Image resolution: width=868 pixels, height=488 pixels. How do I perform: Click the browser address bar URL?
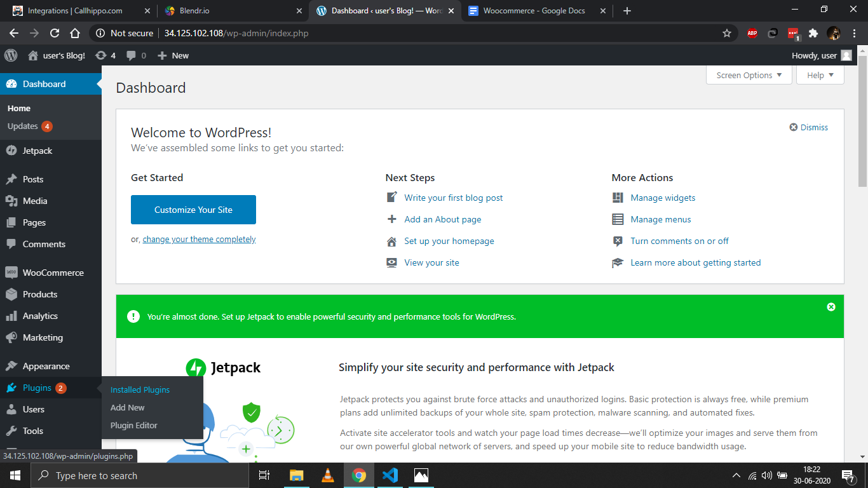tap(236, 33)
